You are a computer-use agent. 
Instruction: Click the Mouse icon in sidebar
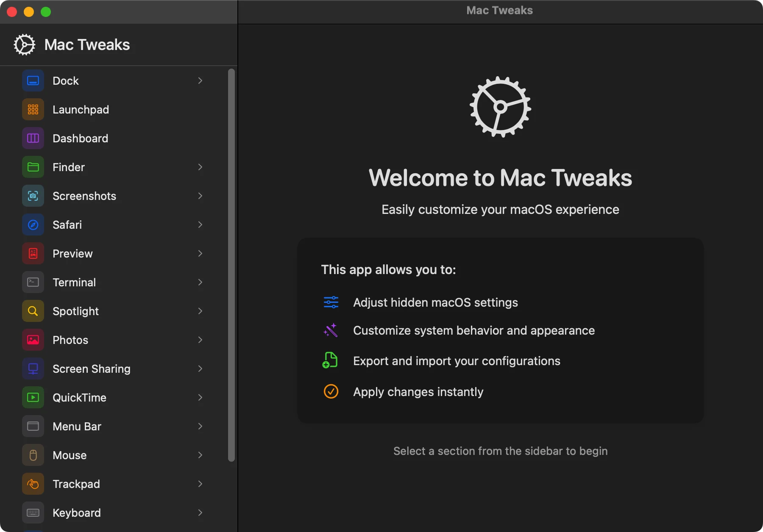pyautogui.click(x=33, y=455)
